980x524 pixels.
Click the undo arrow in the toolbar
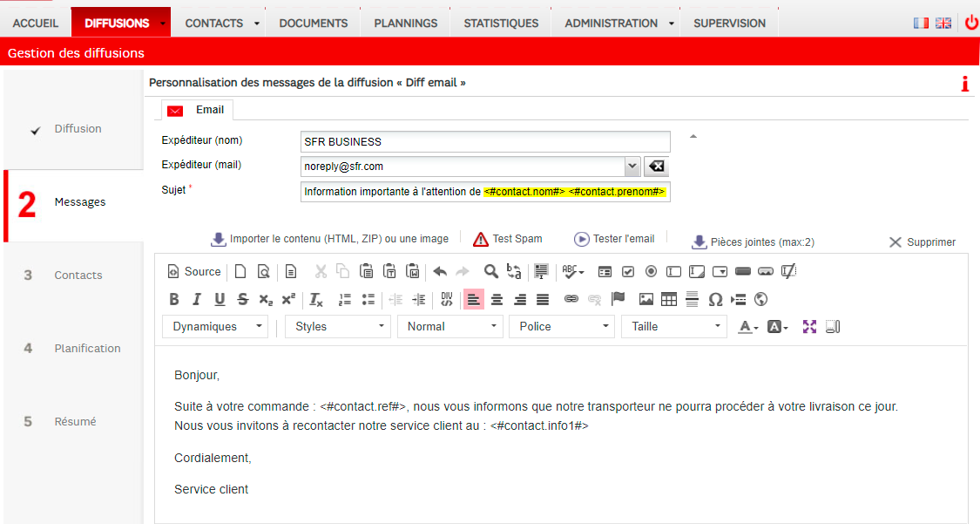coord(440,271)
